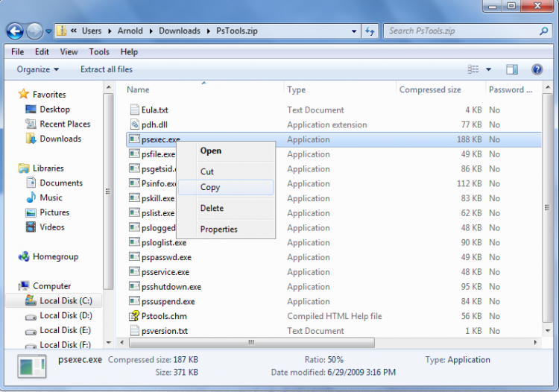559x392 pixels.
Task: Click the Downloads breadcrumb in address bar
Action: click(180, 31)
